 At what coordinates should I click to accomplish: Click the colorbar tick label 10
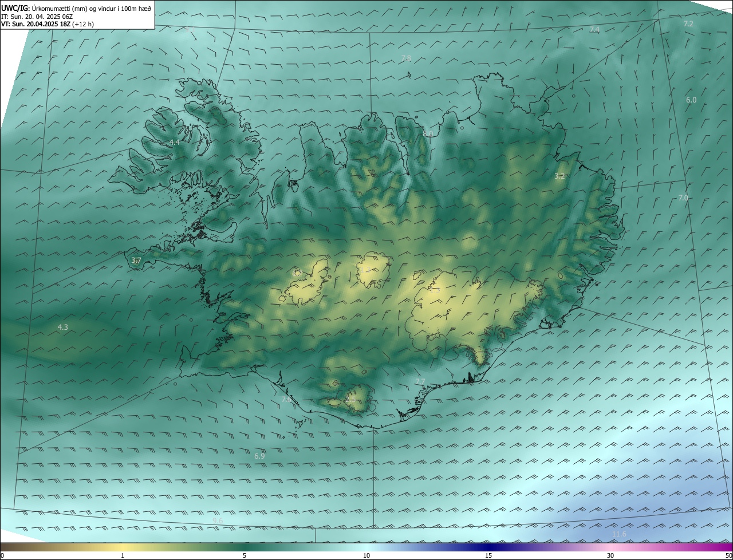coord(366,555)
